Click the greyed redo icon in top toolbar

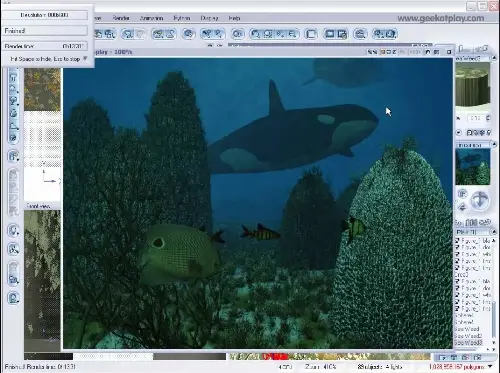140,34
